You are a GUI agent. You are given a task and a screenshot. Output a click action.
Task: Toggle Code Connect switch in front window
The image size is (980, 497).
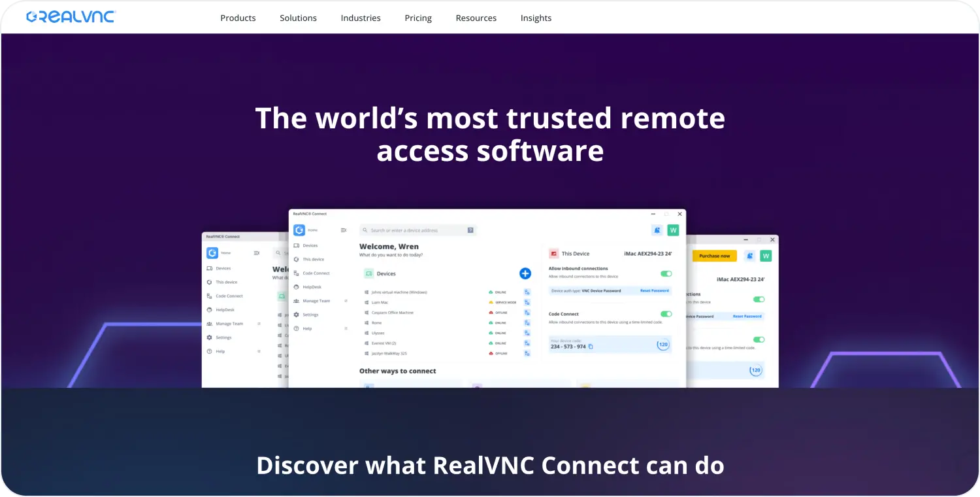tap(666, 314)
